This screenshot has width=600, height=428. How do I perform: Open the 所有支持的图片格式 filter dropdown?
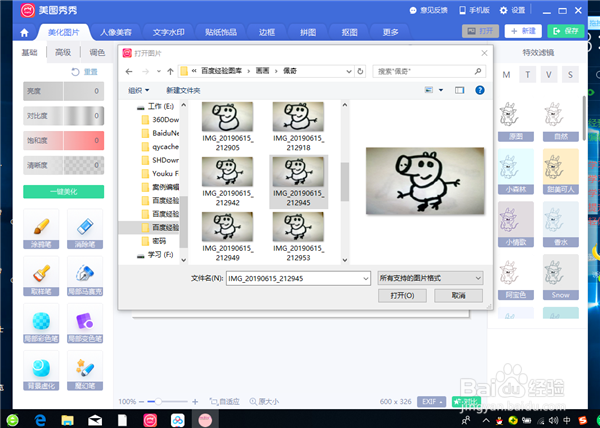pyautogui.click(x=430, y=278)
